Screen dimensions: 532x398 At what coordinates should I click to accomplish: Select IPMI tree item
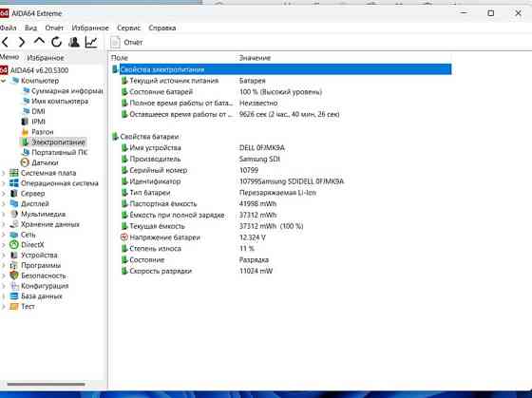(x=38, y=122)
